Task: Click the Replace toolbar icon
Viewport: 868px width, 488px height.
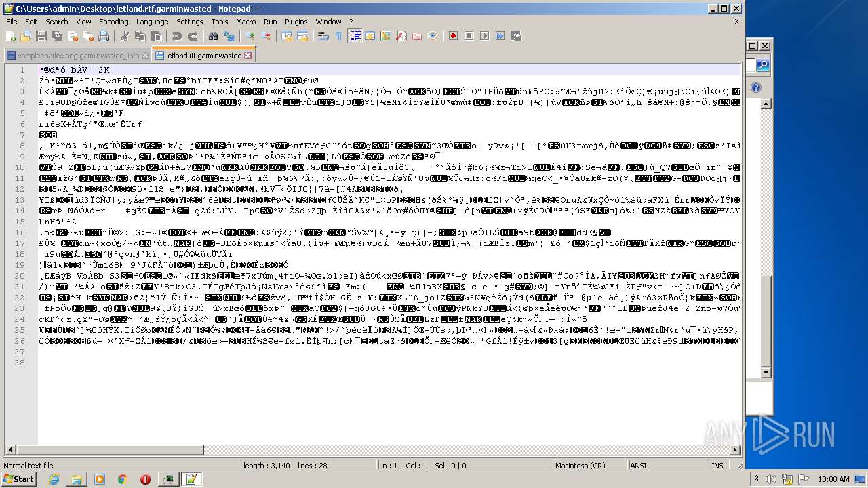Action: coord(229,36)
